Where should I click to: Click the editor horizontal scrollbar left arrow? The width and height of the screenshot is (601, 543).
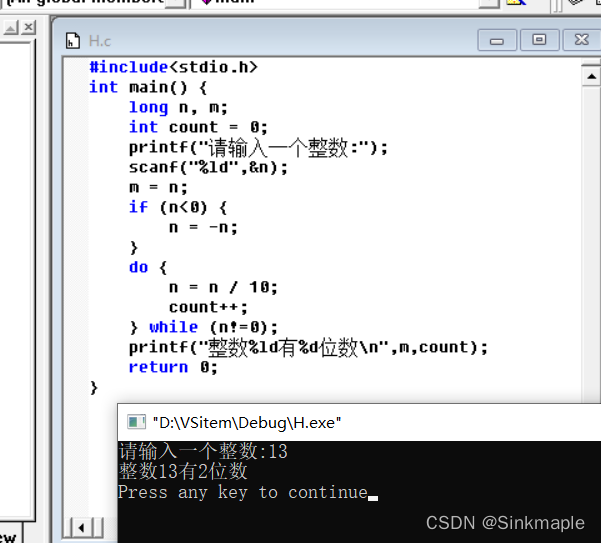pyautogui.click(x=81, y=528)
